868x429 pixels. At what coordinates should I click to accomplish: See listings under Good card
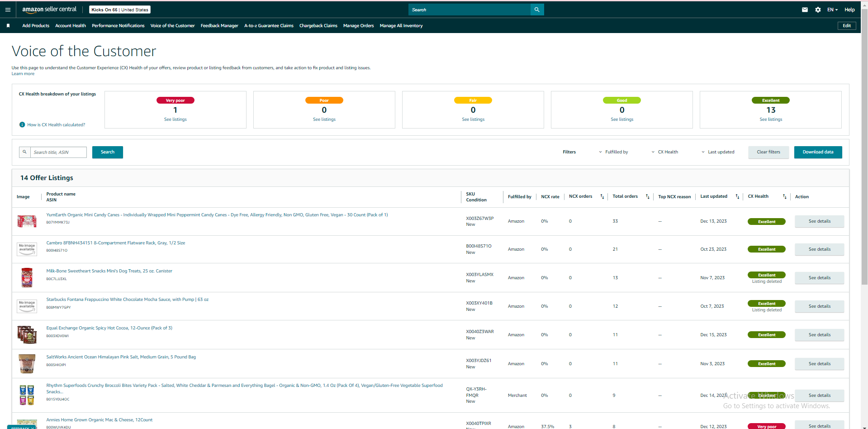pos(622,119)
